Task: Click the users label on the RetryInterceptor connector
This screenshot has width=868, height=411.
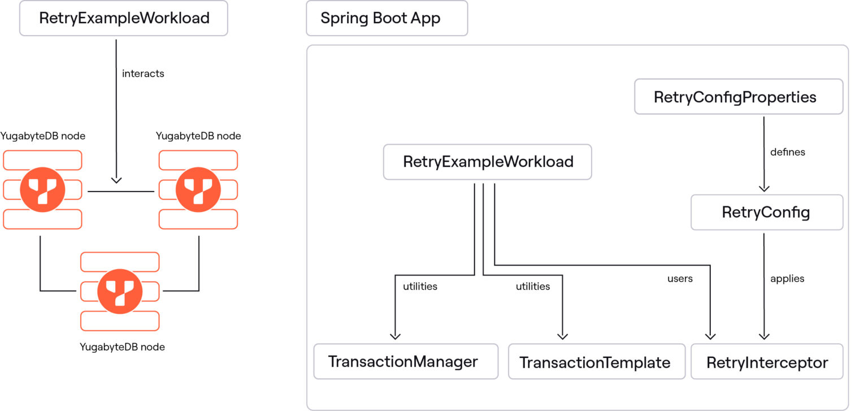Action: [680, 278]
